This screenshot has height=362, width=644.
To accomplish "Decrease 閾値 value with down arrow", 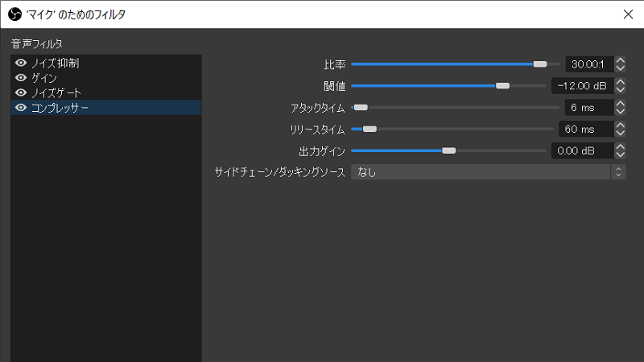I will (620, 90).
